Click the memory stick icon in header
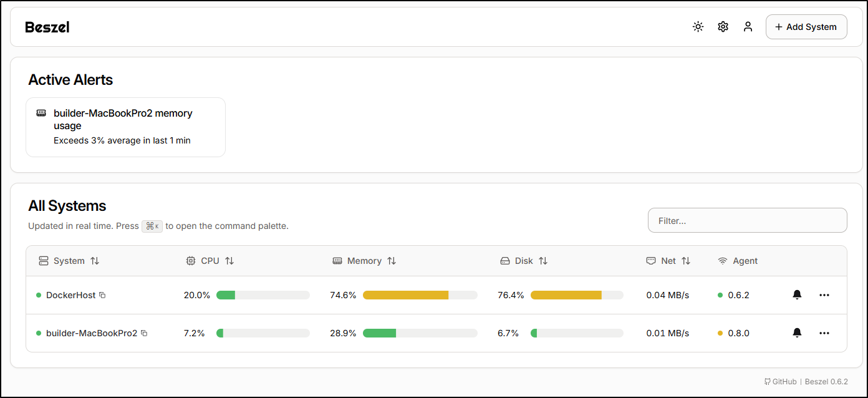This screenshot has height=398, width=868. pyautogui.click(x=337, y=261)
